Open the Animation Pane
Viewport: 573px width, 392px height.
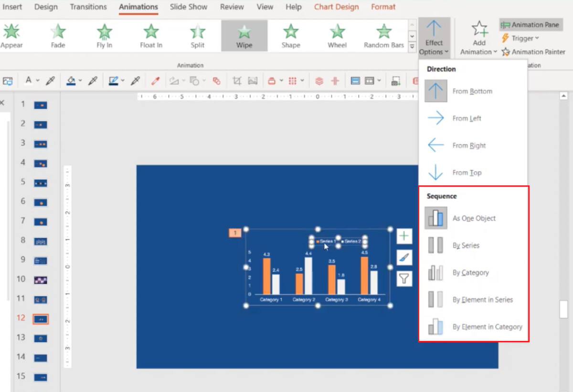530,24
